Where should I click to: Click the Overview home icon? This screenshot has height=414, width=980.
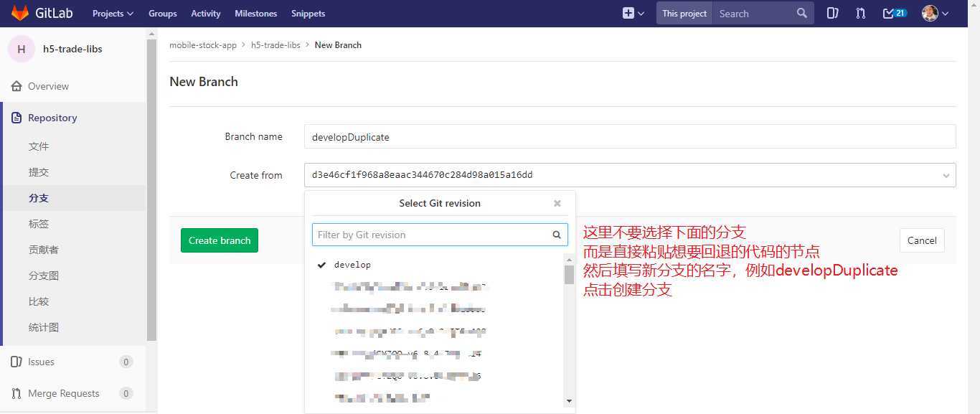coord(17,86)
